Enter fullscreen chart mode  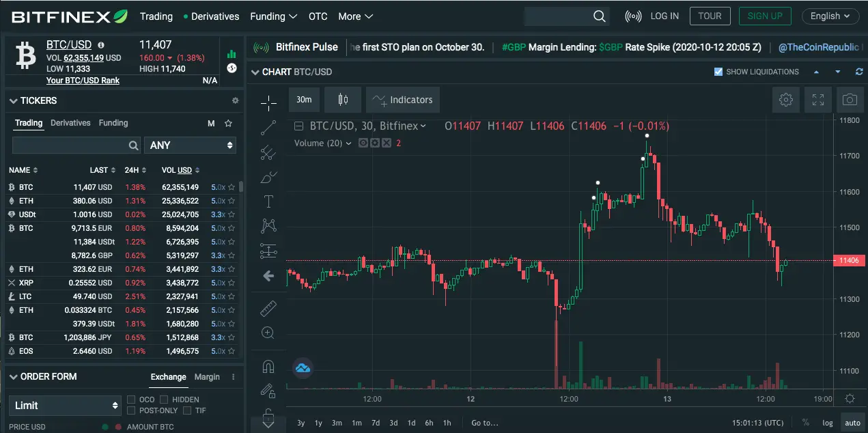click(x=818, y=100)
